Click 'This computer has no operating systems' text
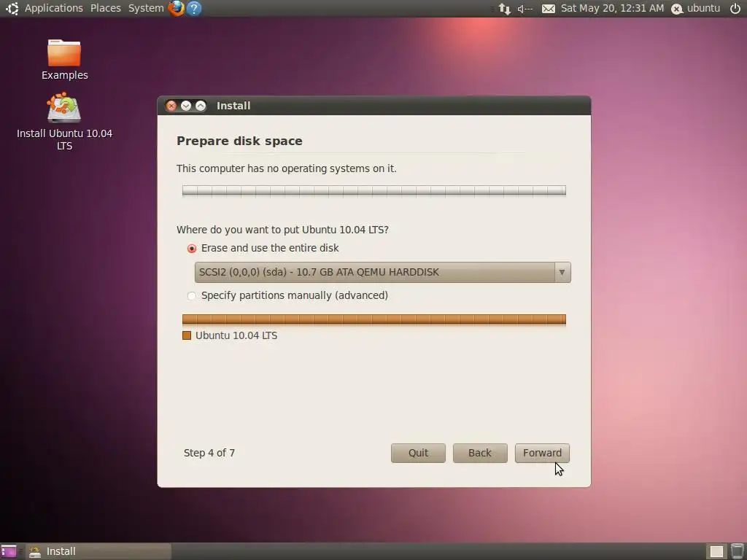This screenshot has width=747, height=560. click(x=286, y=168)
